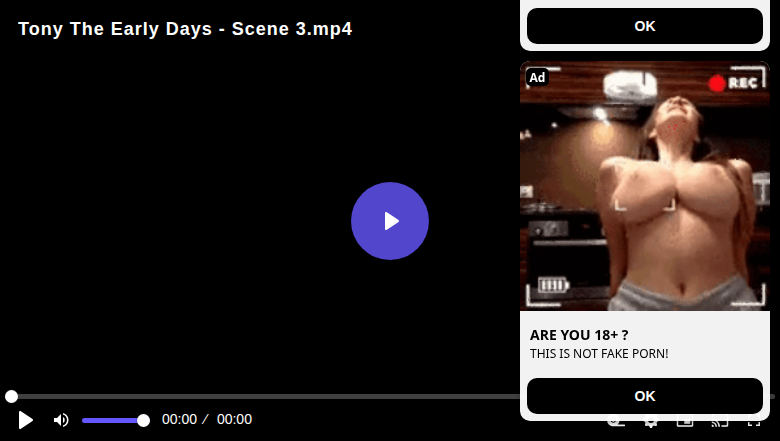This screenshot has height=441, width=780.
Task: Click the purple volume slider track
Action: tap(112, 421)
